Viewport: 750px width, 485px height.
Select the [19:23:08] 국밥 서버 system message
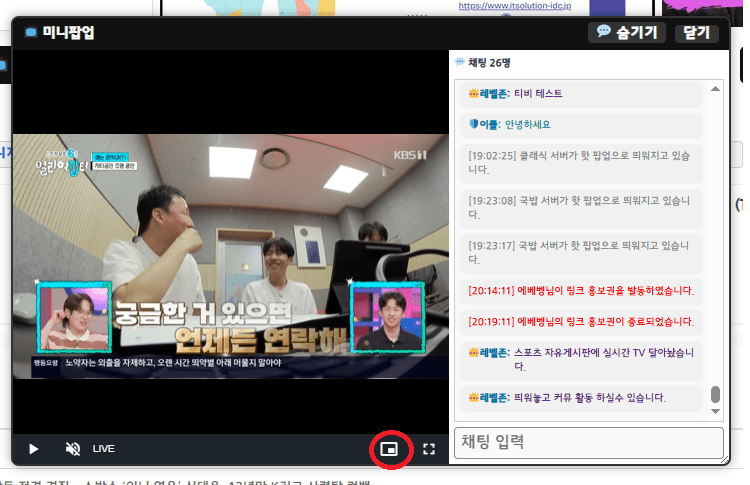582,208
